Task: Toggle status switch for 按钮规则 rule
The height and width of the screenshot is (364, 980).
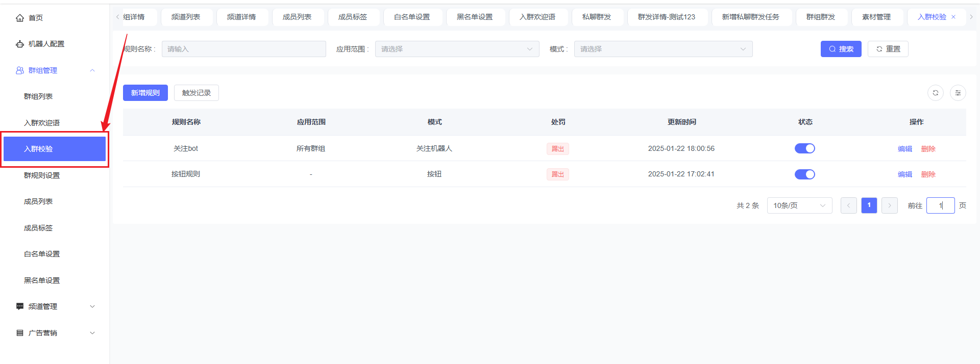Action: (x=804, y=174)
